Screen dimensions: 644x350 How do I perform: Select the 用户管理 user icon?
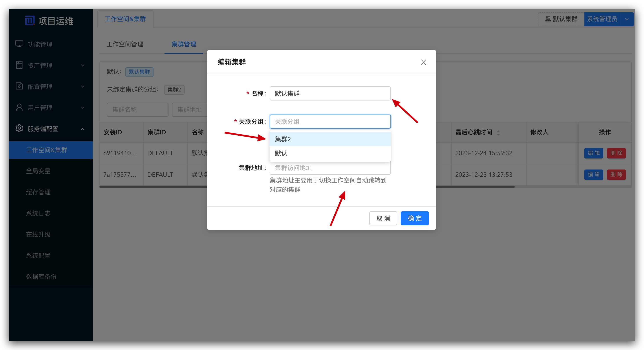click(x=19, y=108)
